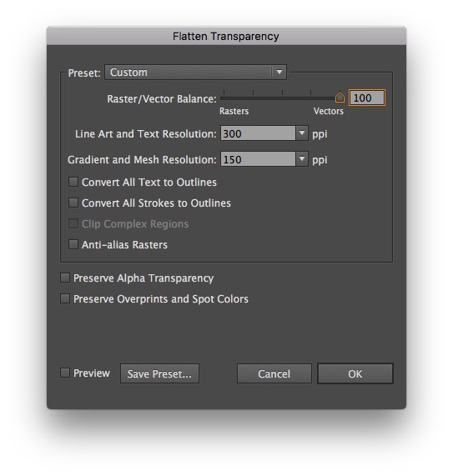Enable Convert All Text to Outlines
The width and height of the screenshot is (453, 476).
[x=73, y=182]
